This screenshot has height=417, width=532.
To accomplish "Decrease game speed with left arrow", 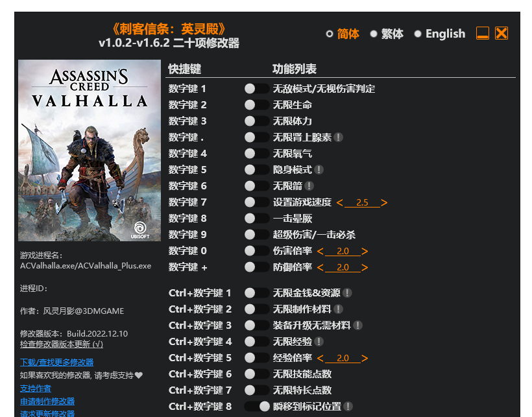I will pyautogui.click(x=339, y=203).
